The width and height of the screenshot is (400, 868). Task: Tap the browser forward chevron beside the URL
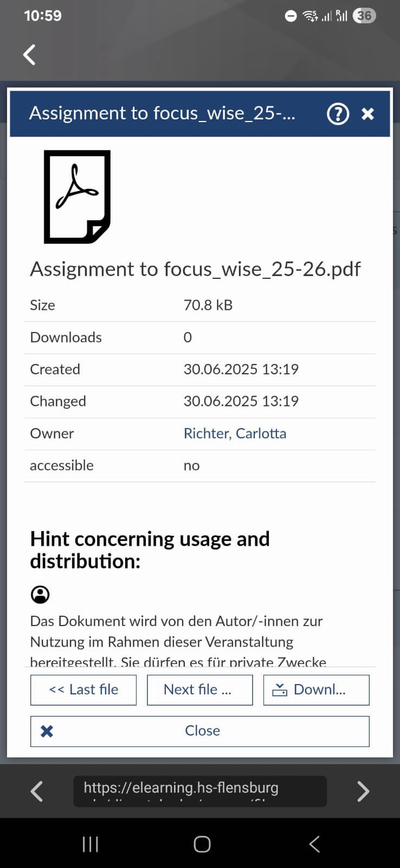(363, 791)
